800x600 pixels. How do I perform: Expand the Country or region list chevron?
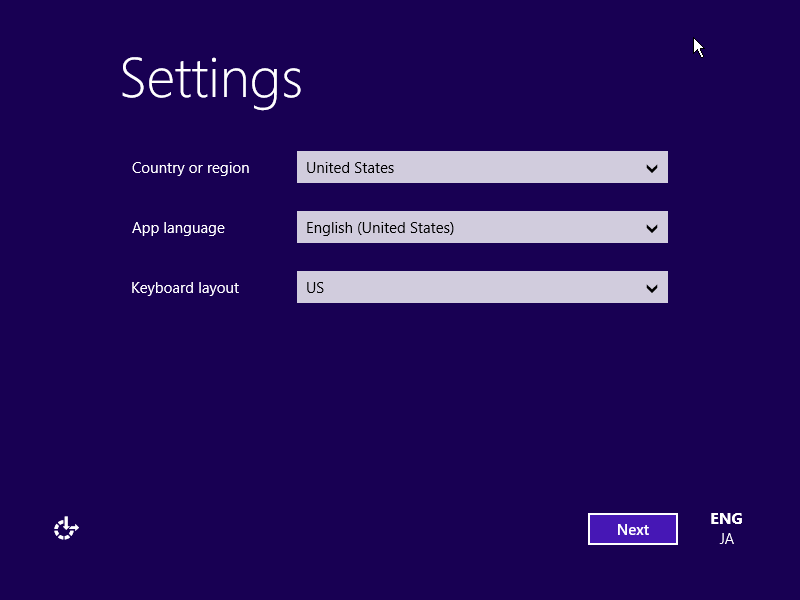[x=652, y=167]
